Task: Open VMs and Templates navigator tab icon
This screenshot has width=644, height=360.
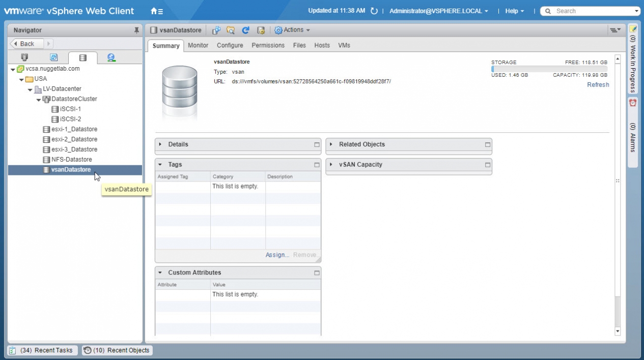Action: pyautogui.click(x=53, y=57)
